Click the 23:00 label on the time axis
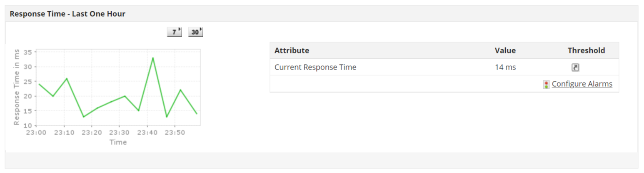Screen dimensions: 644x173 pyautogui.click(x=36, y=133)
